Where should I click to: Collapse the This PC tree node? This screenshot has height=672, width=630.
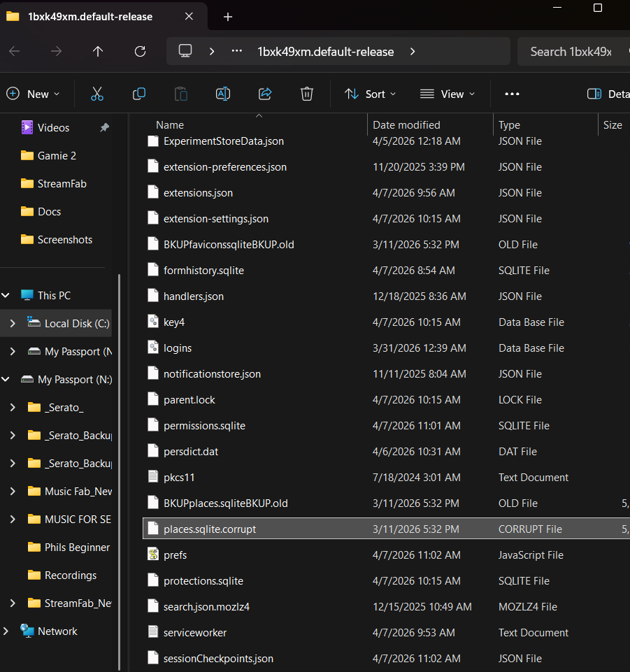click(x=6, y=295)
